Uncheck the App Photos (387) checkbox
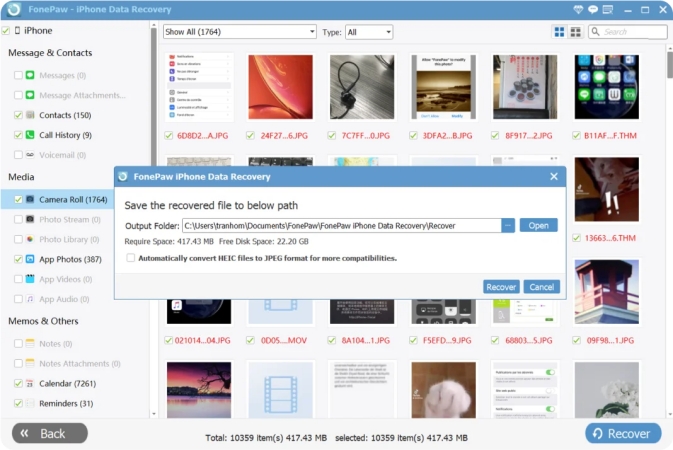 point(18,259)
